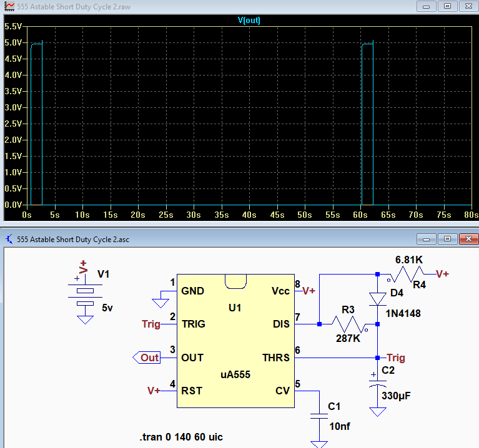Close the .raw waveform window
The width and height of the screenshot is (479, 448).
click(468, 6)
